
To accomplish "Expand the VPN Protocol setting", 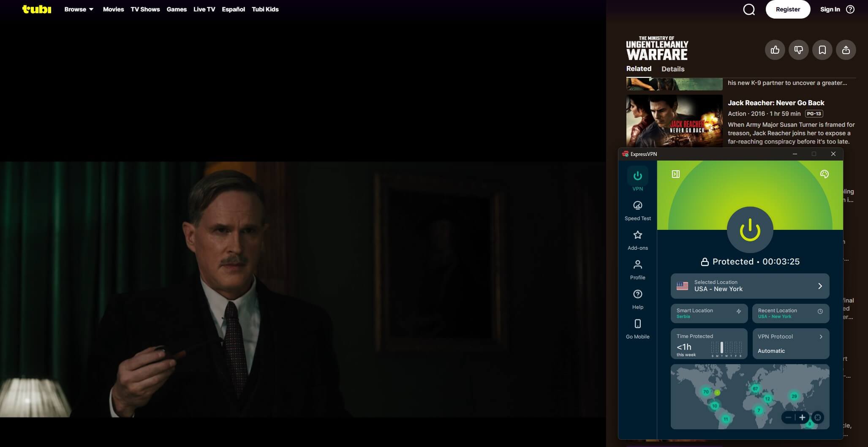I will click(791, 344).
